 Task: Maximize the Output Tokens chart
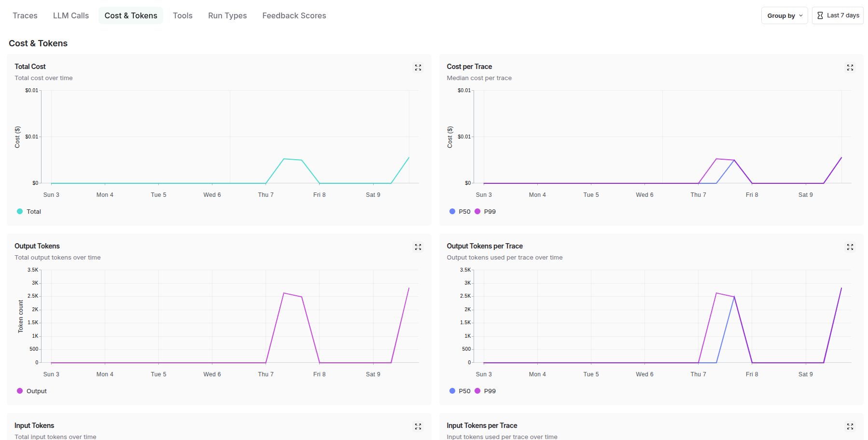click(x=418, y=247)
